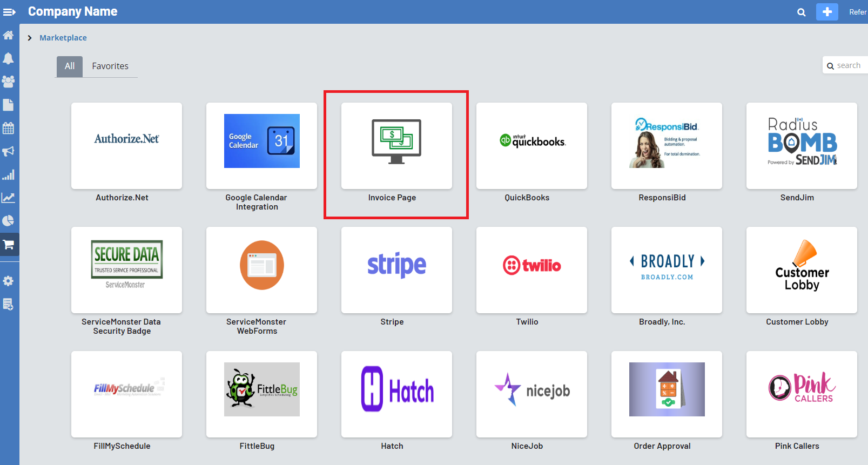Screen dimensions: 868x465
Task: Open the Stripe integration tile
Action: click(x=396, y=270)
